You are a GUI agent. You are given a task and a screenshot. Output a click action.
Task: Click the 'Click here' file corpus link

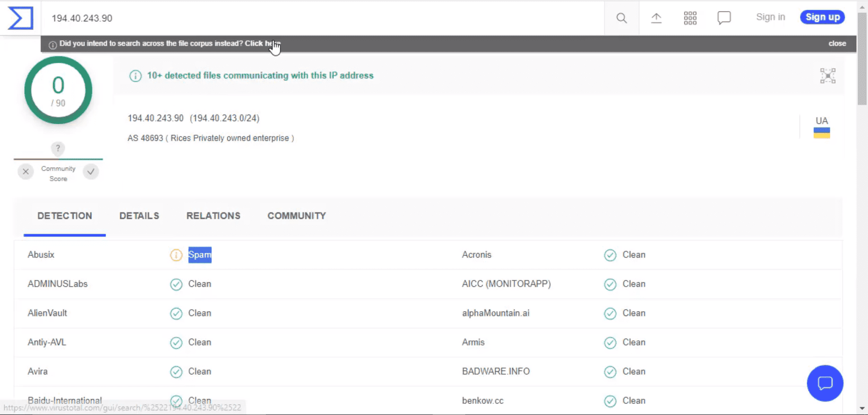263,43
